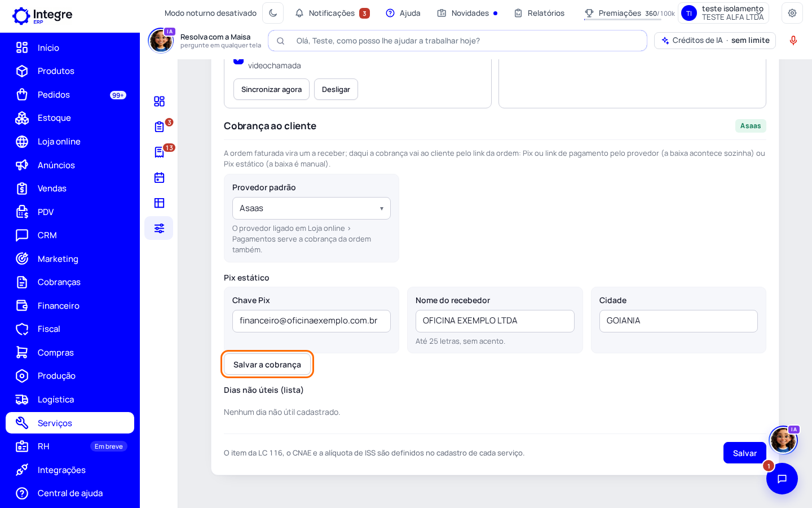Viewport: 812px width, 508px height.
Task: Click Sincronizar agora button
Action: click(x=271, y=89)
